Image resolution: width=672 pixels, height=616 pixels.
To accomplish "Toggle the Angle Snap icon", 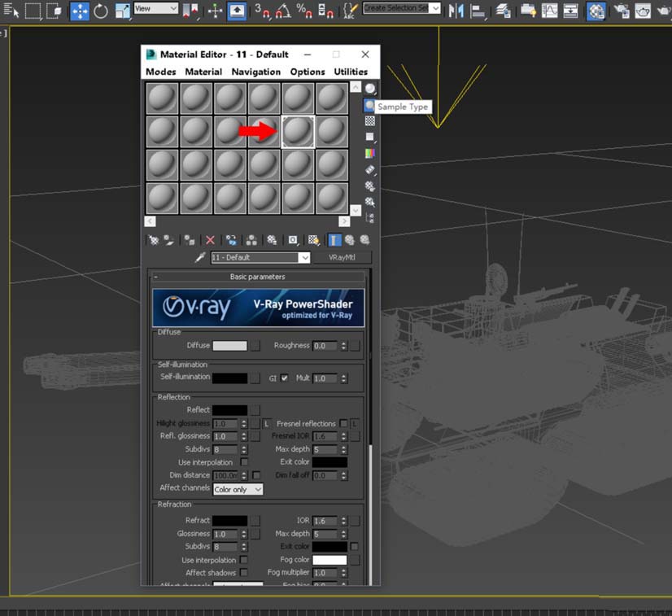I will [284, 11].
